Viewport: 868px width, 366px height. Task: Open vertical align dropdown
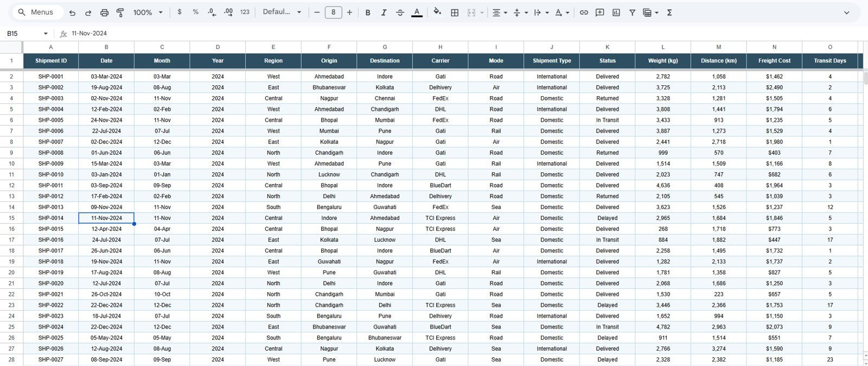[x=526, y=12]
